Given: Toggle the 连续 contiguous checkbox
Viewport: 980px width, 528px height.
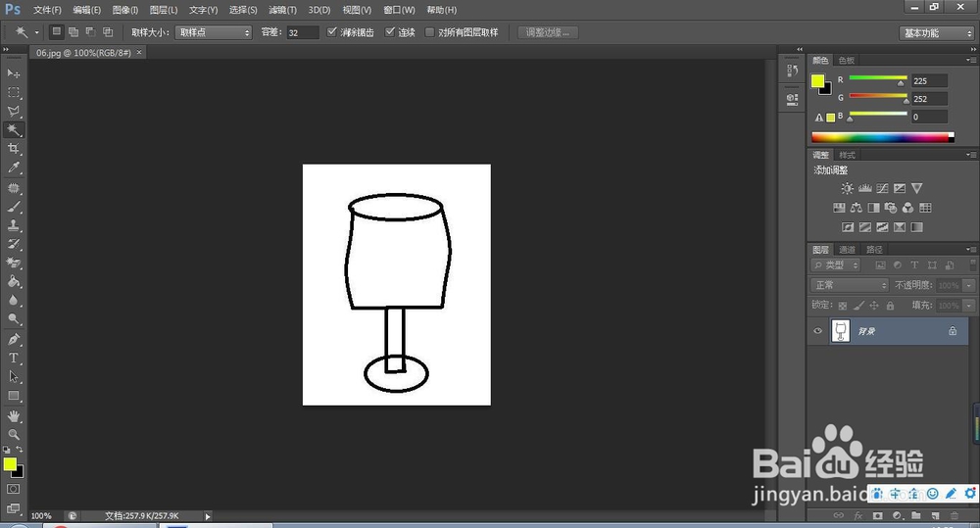Looking at the screenshot, I should click(x=390, y=32).
